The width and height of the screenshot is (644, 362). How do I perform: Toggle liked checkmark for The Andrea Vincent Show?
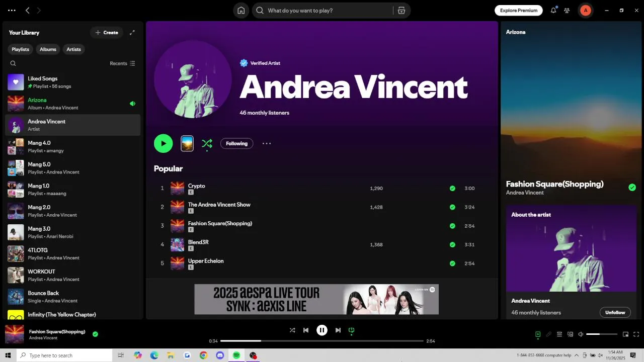point(452,207)
